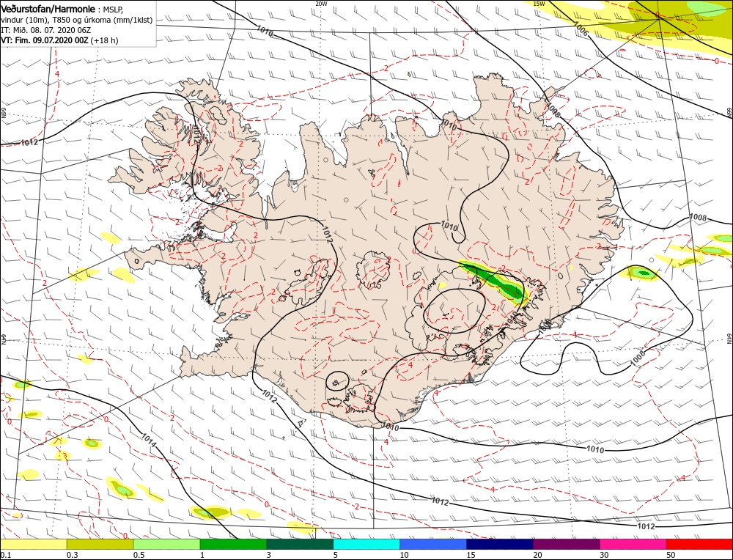Pick the purple 20–30 legend swatch
This screenshot has width=733, height=560.
point(566,544)
